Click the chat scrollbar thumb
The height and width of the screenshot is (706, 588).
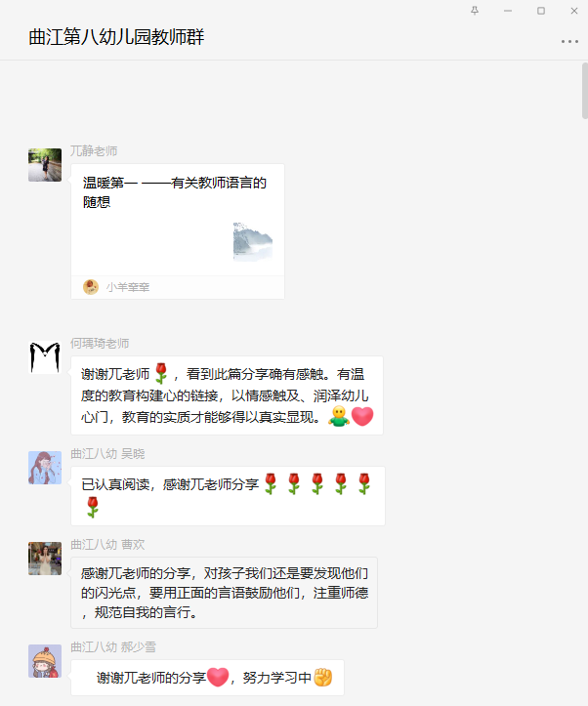tap(584, 91)
